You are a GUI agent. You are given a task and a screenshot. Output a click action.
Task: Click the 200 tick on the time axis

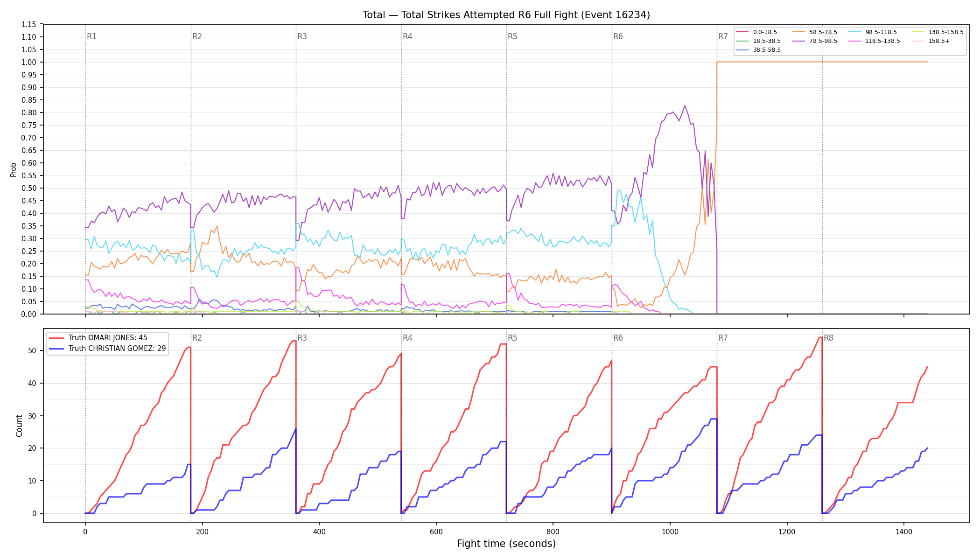tap(202, 531)
